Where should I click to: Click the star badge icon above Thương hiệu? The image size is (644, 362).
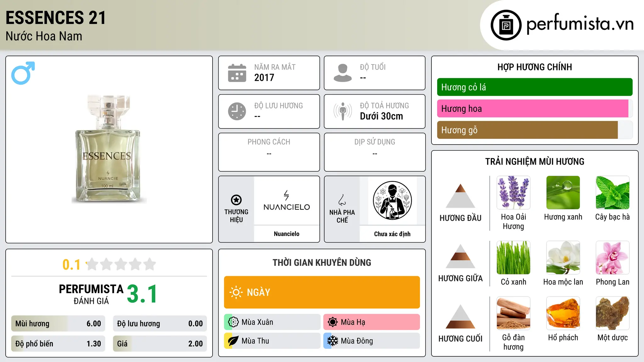[x=236, y=200]
